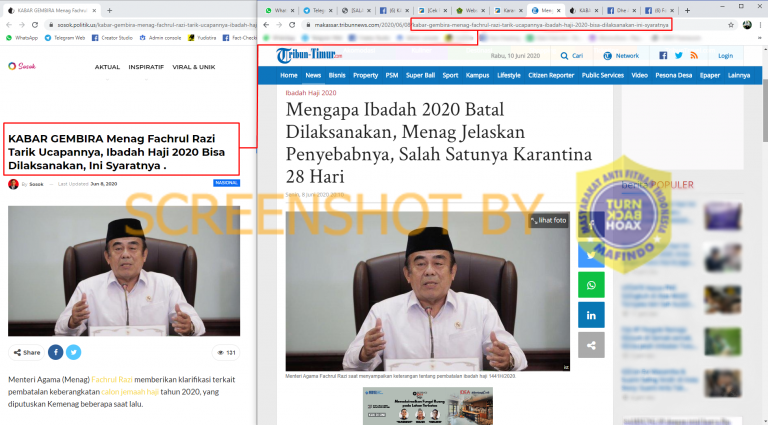
Task: Bookmark this page with star icon
Action: [x=731, y=25]
